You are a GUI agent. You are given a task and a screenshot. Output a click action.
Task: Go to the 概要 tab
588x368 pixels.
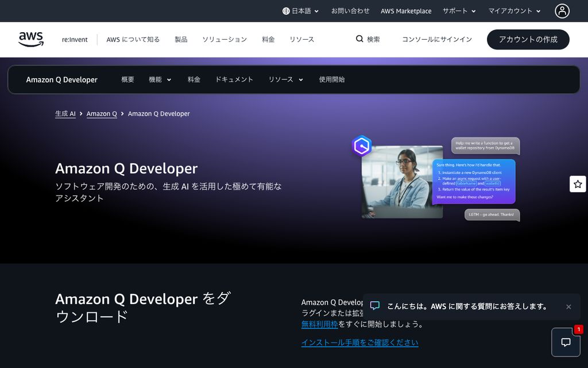point(127,79)
